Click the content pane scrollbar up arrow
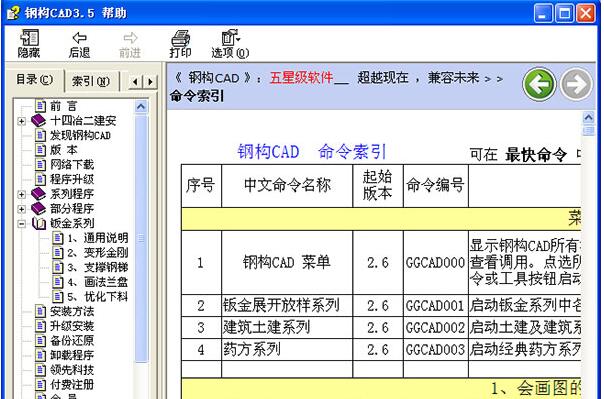The width and height of the screenshot is (604, 399). [x=588, y=117]
